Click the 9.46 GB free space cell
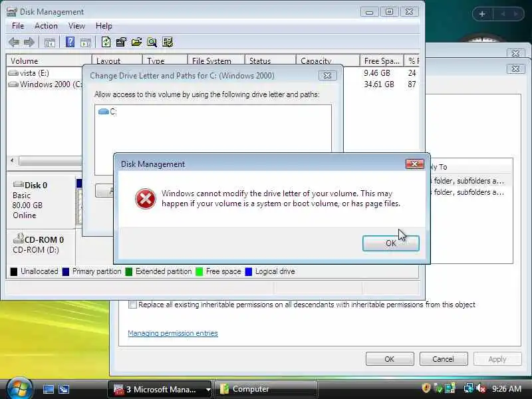 (377, 73)
